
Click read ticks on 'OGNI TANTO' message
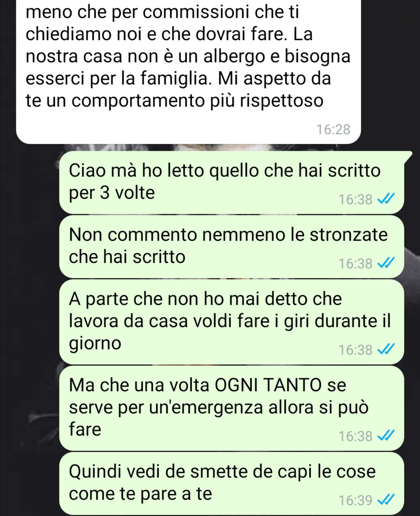(386, 437)
